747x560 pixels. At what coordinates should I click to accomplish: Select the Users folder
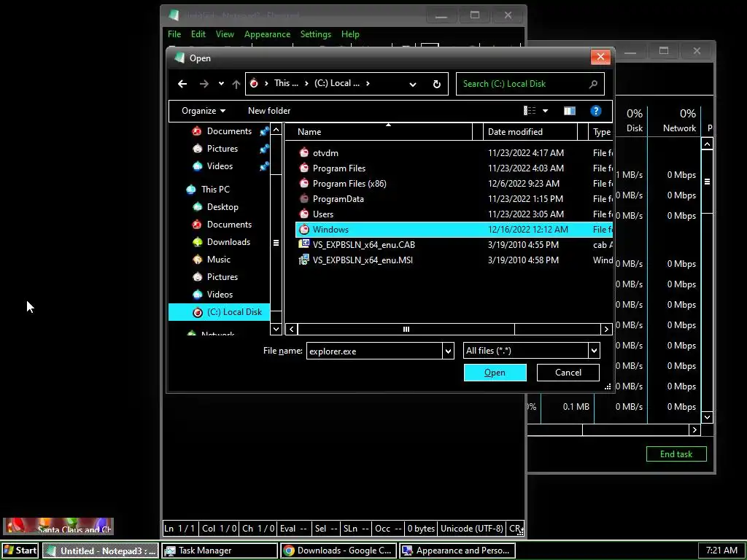pyautogui.click(x=322, y=214)
